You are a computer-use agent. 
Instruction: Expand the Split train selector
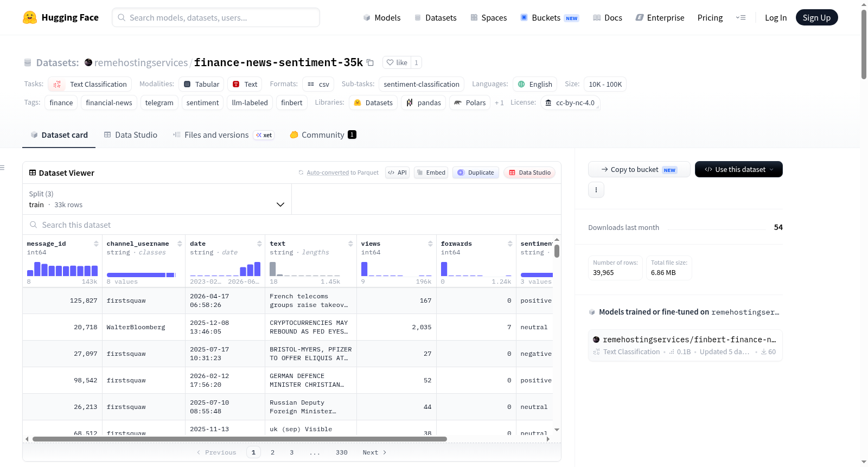click(x=157, y=199)
